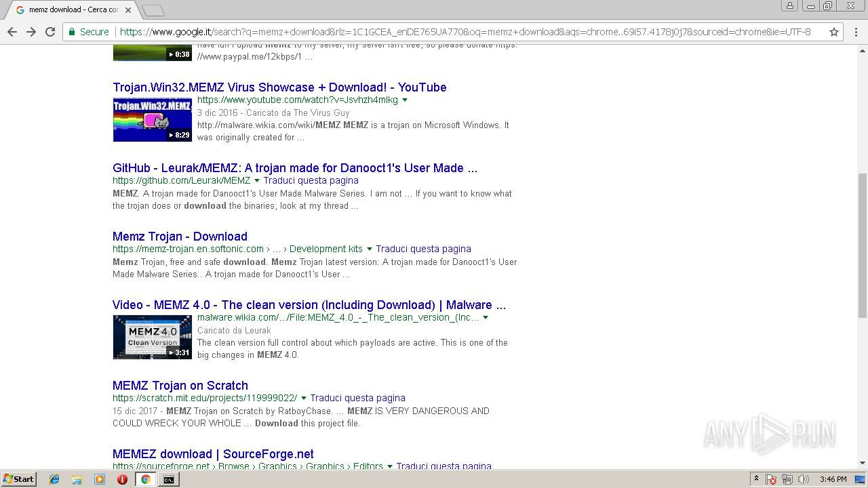Expand options arrow for the scratch.mit.edu result
The height and width of the screenshot is (488, 868).
point(304,399)
